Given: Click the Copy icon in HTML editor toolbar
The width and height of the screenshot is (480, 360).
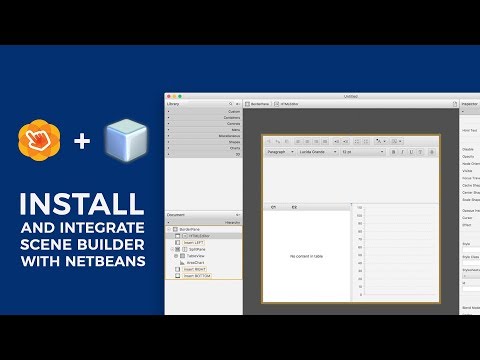Looking at the screenshot, I should click(277, 141).
